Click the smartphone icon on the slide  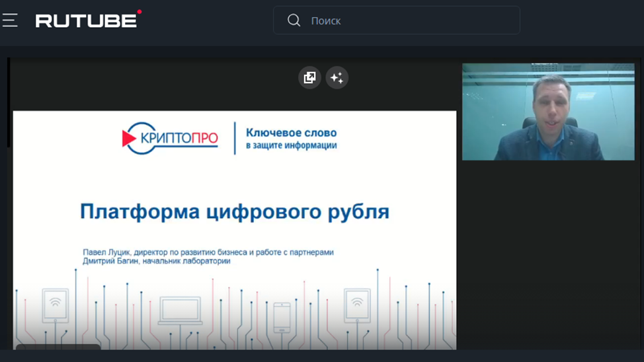tap(282, 317)
